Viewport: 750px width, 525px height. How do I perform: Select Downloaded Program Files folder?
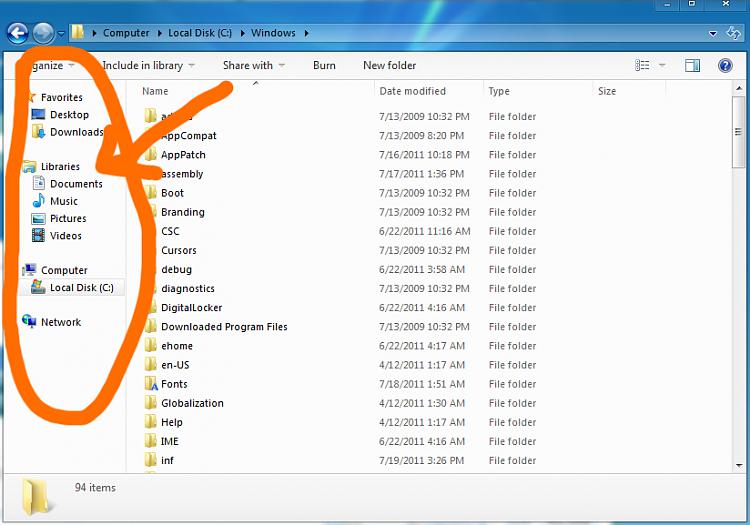[x=224, y=327]
